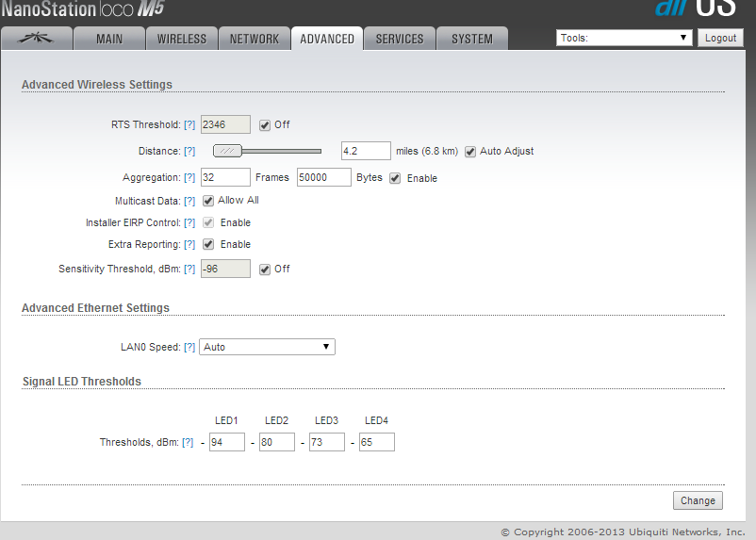Click the Change button
This screenshot has height=540, width=756.
click(x=698, y=500)
